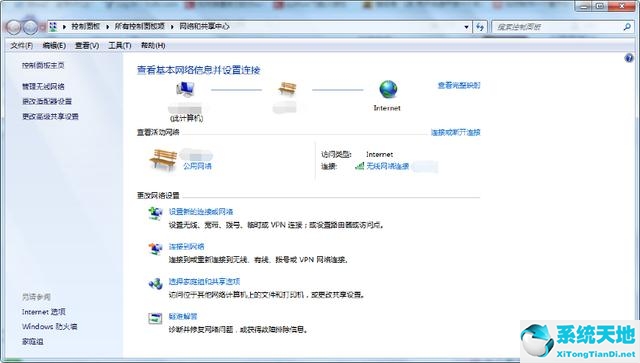Click the bench network icon in map

[x=287, y=88]
